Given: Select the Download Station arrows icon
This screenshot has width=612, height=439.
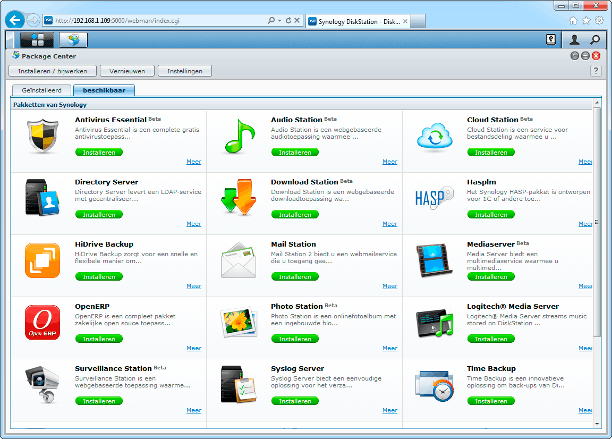Looking at the screenshot, I should click(x=238, y=197).
